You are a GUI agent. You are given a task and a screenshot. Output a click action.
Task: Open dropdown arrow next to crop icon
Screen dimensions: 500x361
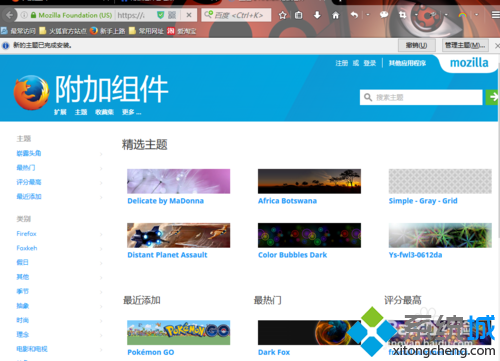(x=416, y=15)
